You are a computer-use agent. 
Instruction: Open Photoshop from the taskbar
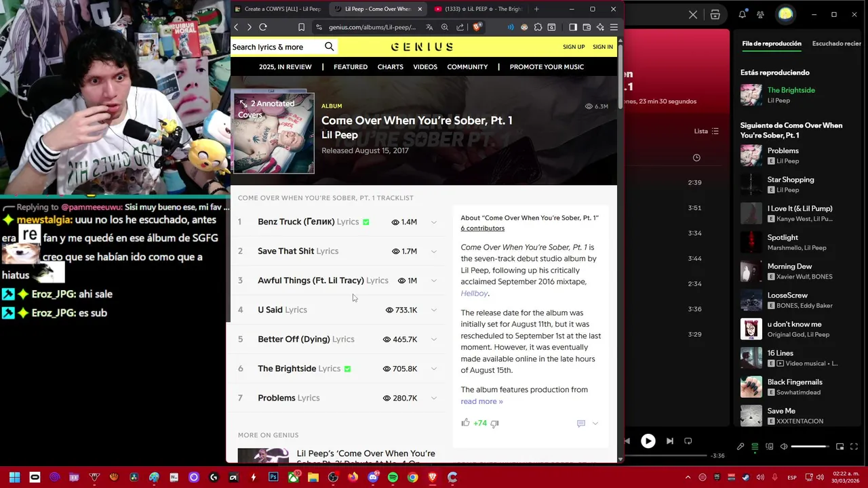273,477
